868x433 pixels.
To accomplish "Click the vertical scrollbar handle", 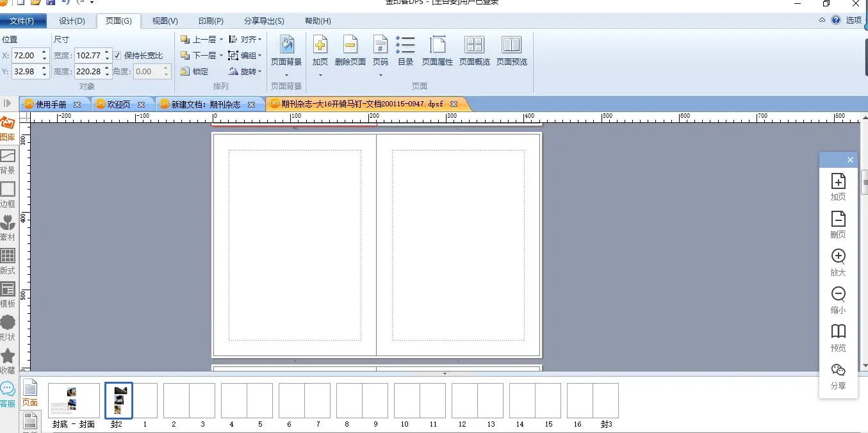I will pos(864,183).
